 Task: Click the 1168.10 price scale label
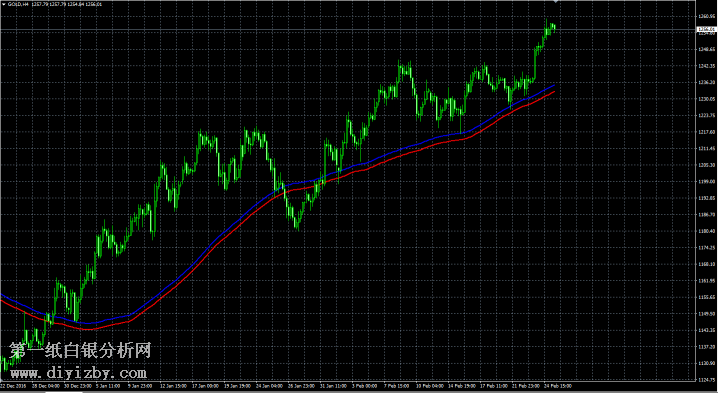click(707, 264)
